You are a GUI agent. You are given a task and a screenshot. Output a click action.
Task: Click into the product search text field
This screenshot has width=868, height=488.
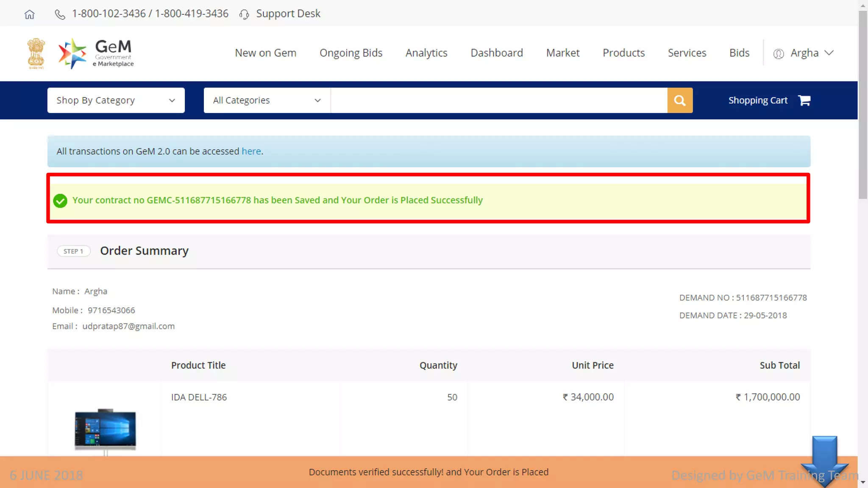(498, 100)
